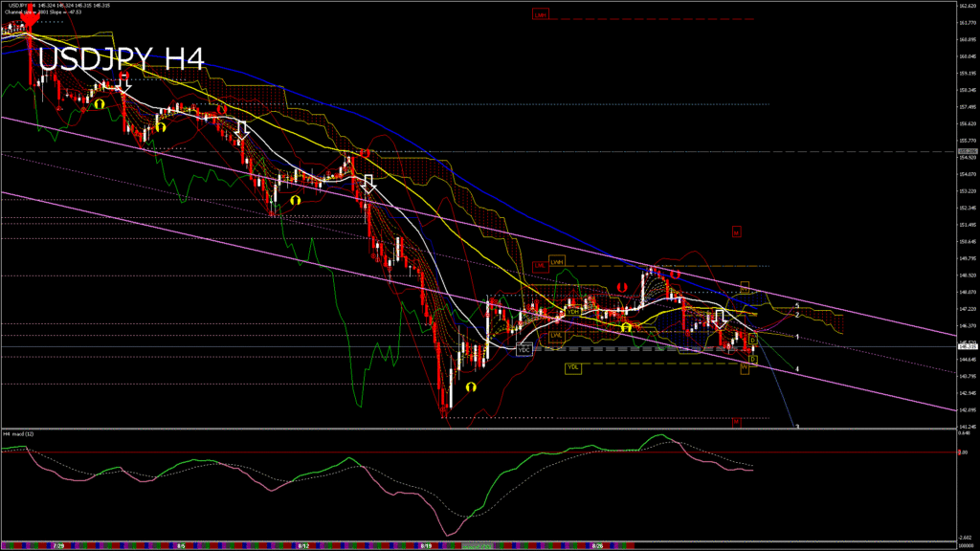Screen dimensions: 980x551
Task: Select the white YDC level label
Action: (523, 349)
